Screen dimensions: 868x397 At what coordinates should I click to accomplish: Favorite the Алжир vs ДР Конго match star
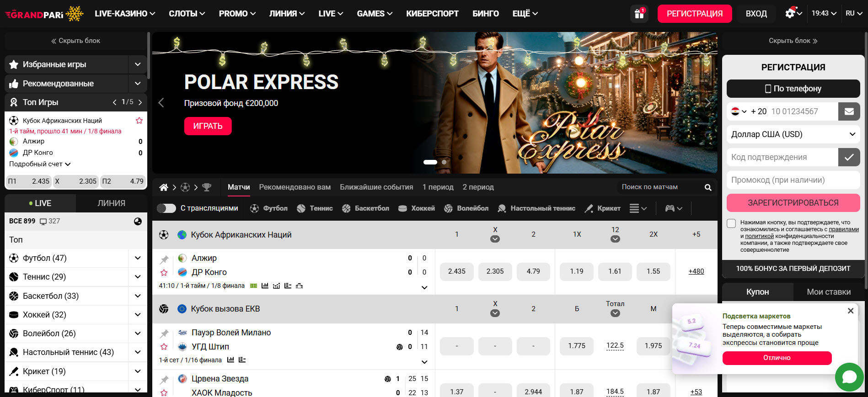[x=164, y=273]
